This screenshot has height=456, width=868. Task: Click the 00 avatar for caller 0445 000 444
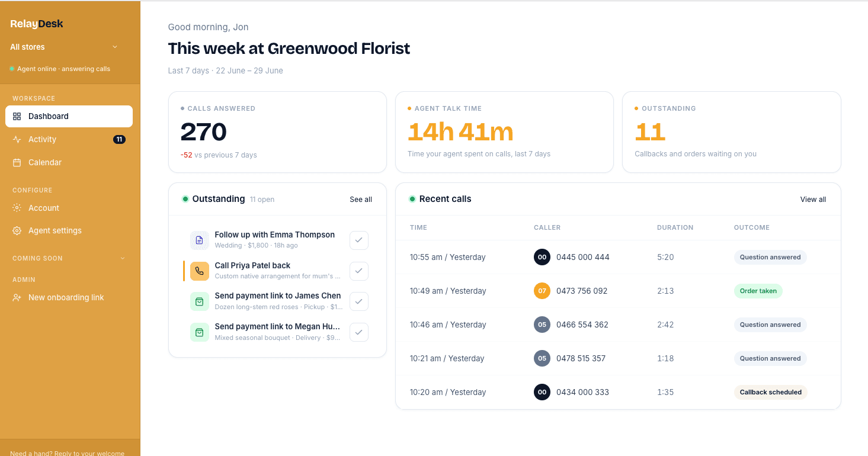tap(542, 257)
